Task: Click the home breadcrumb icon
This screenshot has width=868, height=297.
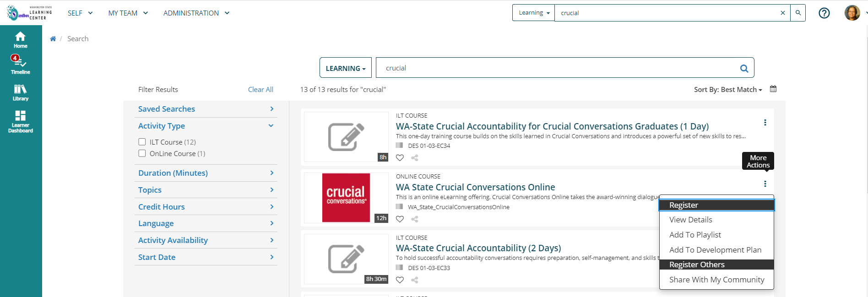Action: point(53,39)
